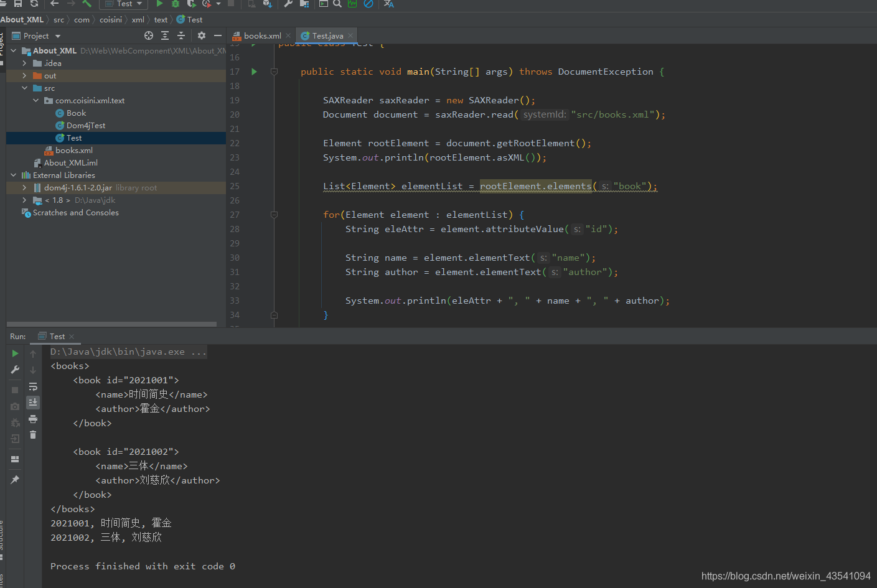
Task: Switch to the books.xml editor tab
Action: (x=262, y=35)
